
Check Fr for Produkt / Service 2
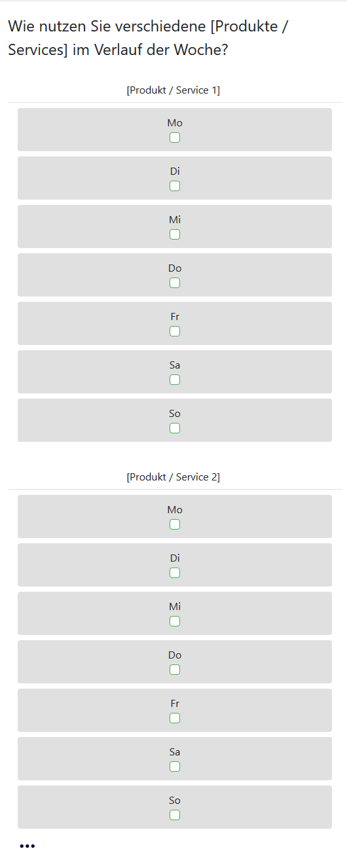(175, 718)
